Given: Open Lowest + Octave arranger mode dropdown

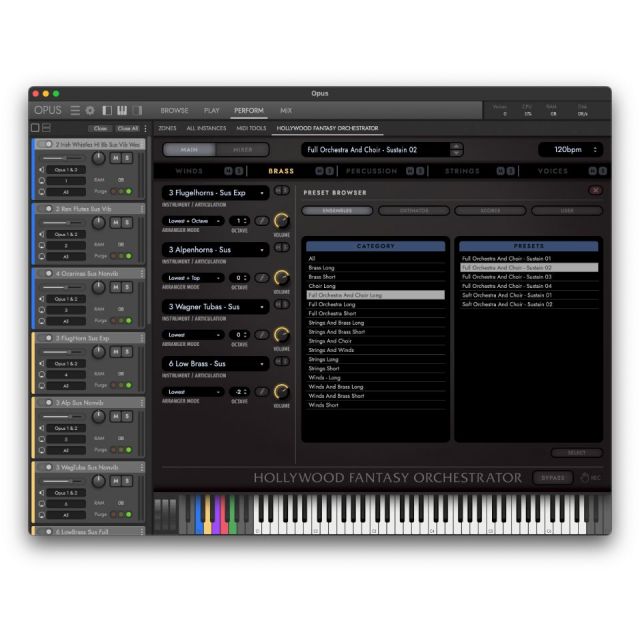Looking at the screenshot, I should click(x=193, y=221).
